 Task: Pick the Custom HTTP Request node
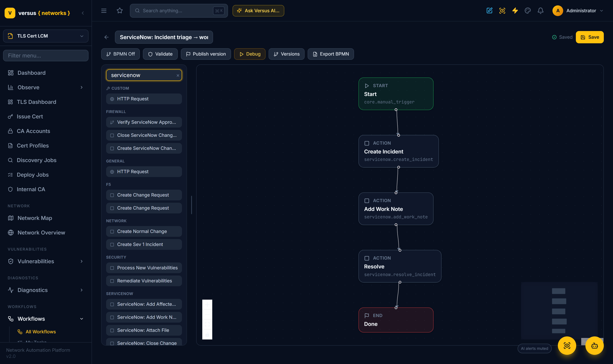(144, 99)
